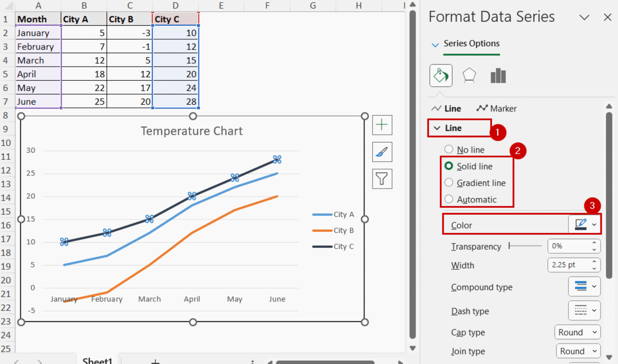This screenshot has height=364, width=618.
Task: Open the Compound type line style picker
Action: pos(584,286)
